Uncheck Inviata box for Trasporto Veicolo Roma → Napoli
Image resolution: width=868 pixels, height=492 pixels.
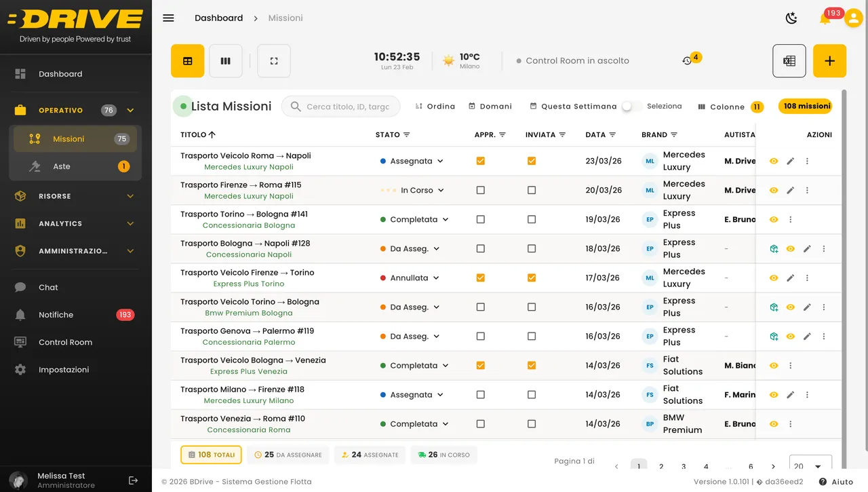click(532, 162)
